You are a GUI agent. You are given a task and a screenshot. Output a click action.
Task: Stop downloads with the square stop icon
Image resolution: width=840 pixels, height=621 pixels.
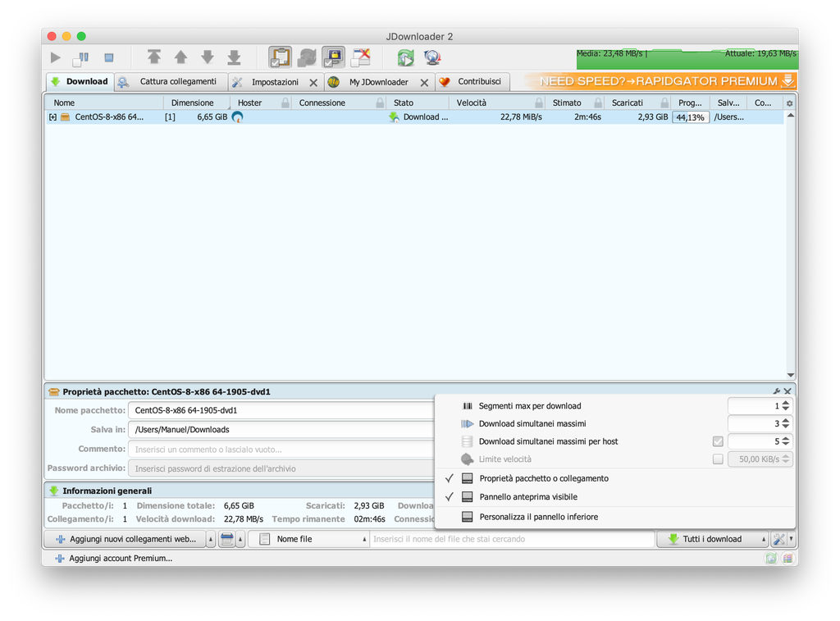pyautogui.click(x=109, y=57)
